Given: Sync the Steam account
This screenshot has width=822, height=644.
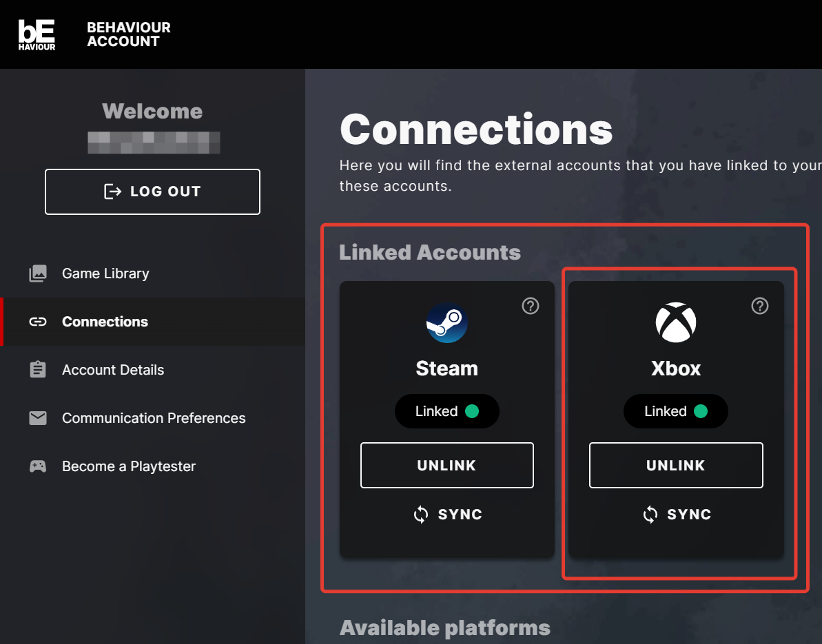Looking at the screenshot, I should [447, 515].
